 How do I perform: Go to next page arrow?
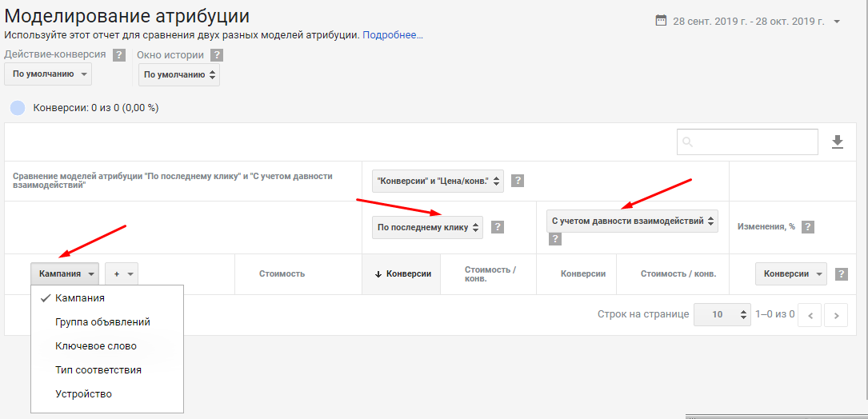tap(836, 315)
